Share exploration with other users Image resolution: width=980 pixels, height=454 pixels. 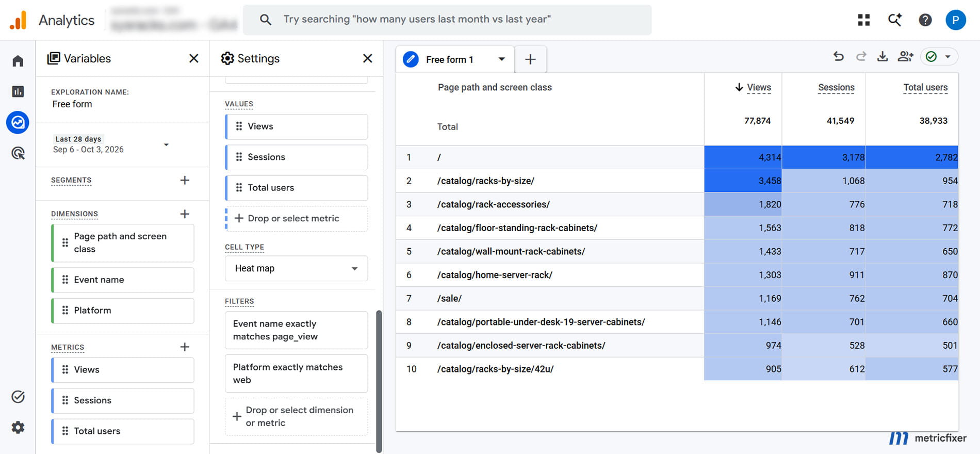pyautogui.click(x=905, y=57)
